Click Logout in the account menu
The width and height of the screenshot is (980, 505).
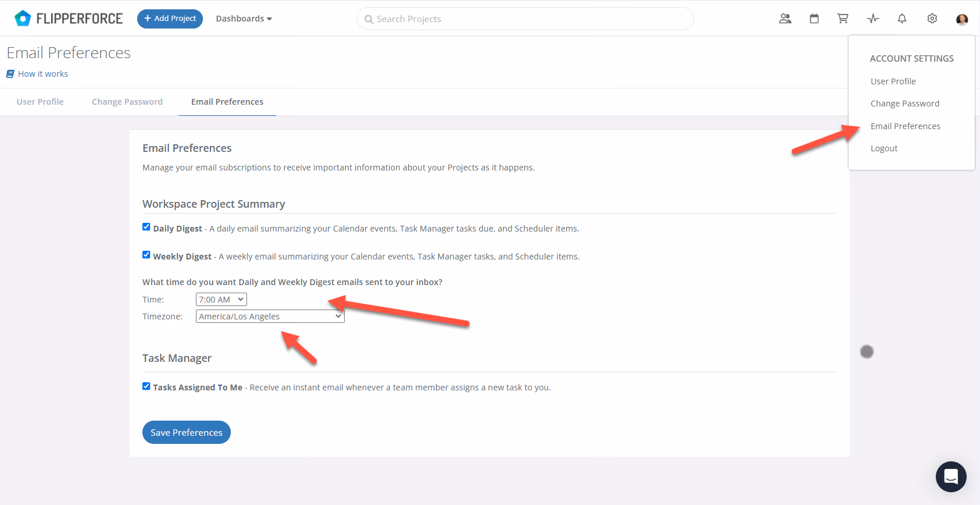point(884,148)
